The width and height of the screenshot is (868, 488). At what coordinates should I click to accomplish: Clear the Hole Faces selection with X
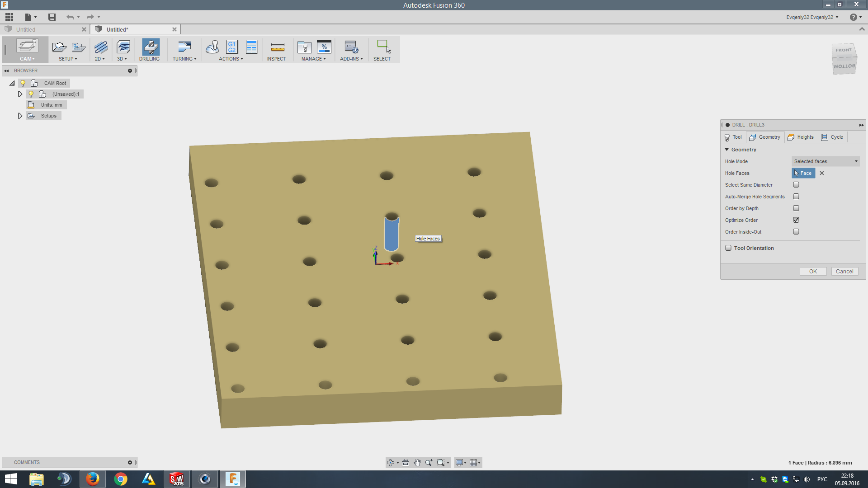(x=822, y=174)
